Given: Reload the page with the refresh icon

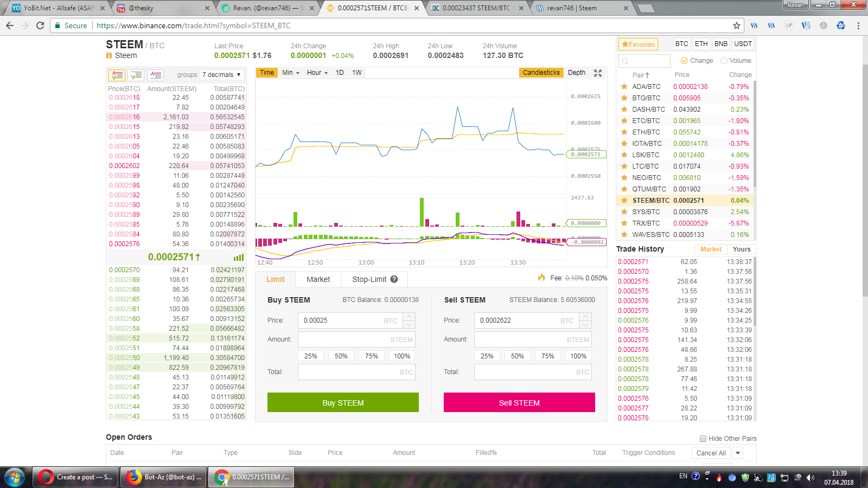Looking at the screenshot, I should [x=40, y=25].
